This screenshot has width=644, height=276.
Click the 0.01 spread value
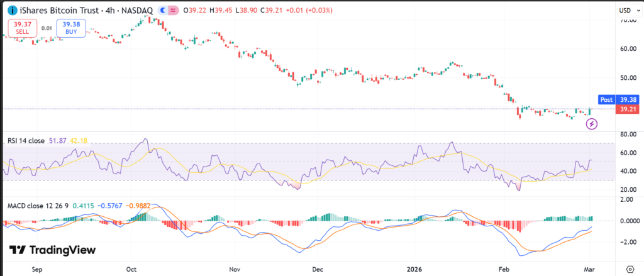pyautogui.click(x=47, y=28)
